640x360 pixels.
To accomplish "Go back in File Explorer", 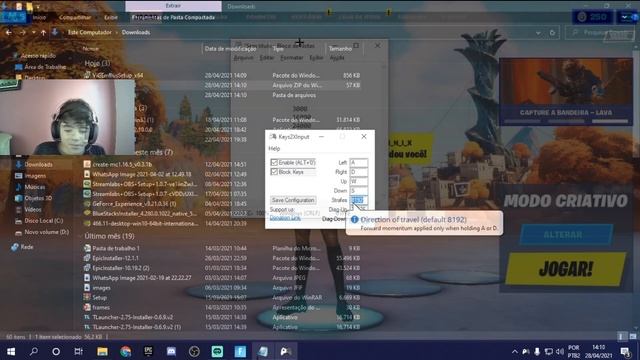I will (x=9, y=32).
